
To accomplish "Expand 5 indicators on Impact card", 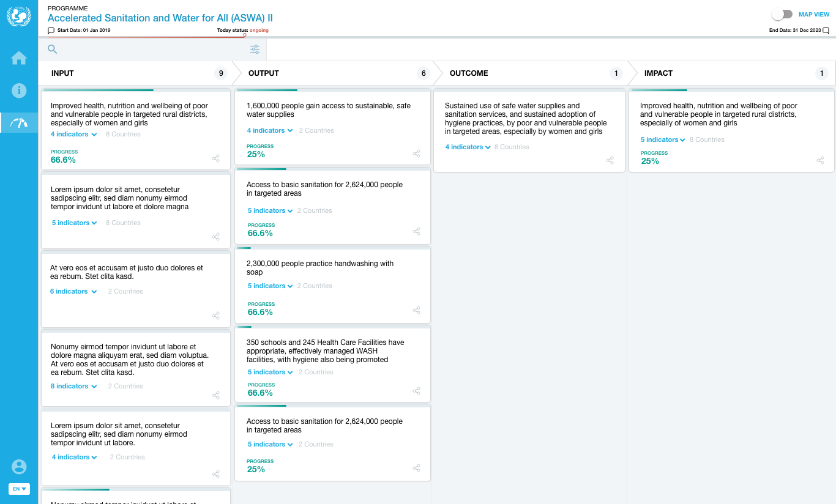I will pyautogui.click(x=663, y=139).
